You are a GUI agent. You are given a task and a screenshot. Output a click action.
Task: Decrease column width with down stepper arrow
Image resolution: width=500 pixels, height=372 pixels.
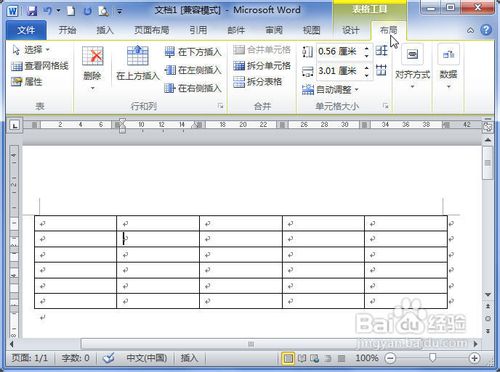click(x=367, y=75)
